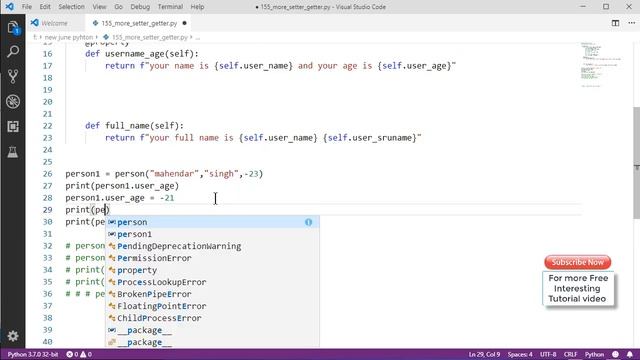This screenshot has width=640, height=360.
Task: Click 'Ln 29, Col 9' cursor position
Action: [484, 354]
